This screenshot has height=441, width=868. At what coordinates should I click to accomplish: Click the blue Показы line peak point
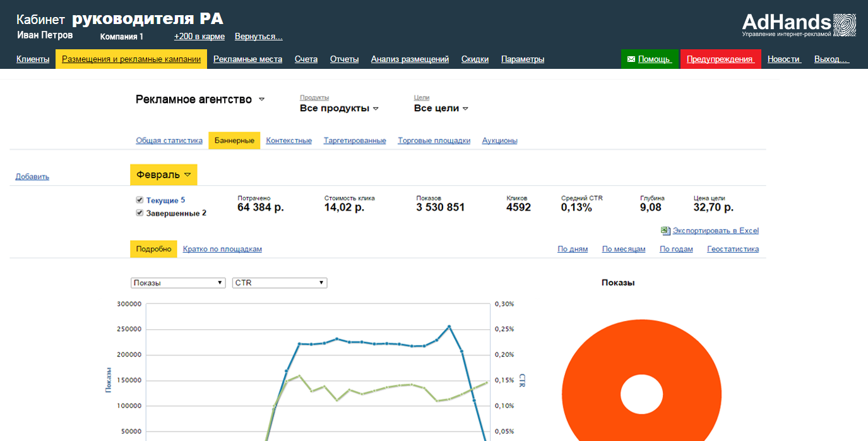click(449, 327)
